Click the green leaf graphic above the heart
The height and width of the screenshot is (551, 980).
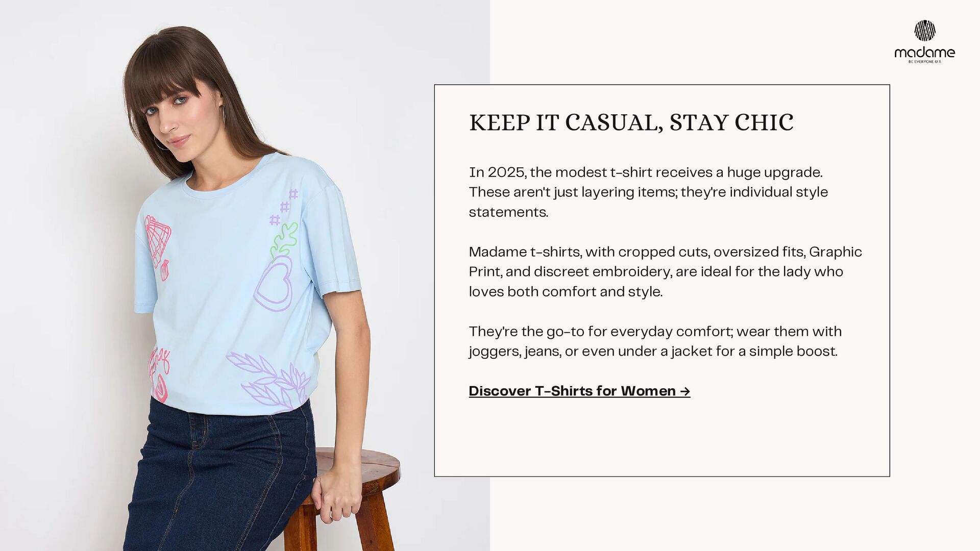pos(284,240)
